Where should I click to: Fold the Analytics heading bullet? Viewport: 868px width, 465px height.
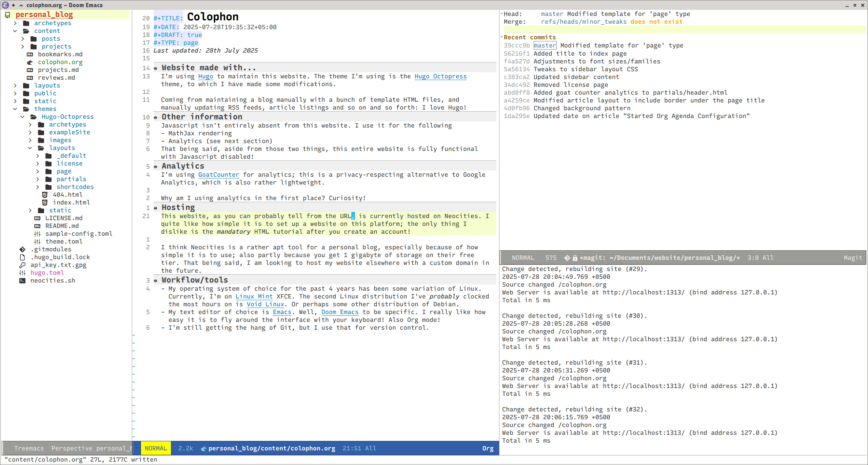[x=156, y=167]
